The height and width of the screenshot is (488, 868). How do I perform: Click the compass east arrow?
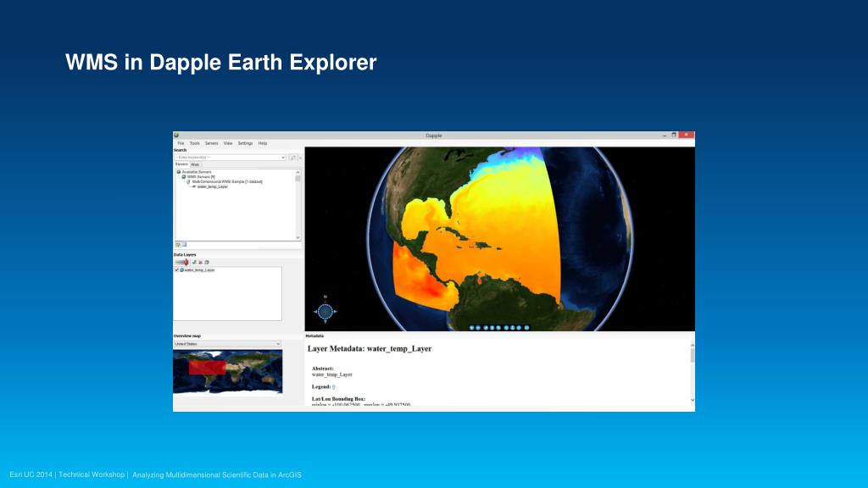coord(335,312)
